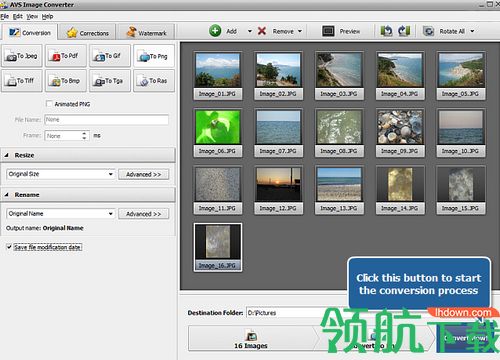
Task: Select thumbnail Image_09.JPG seashells
Action: click(x=400, y=133)
